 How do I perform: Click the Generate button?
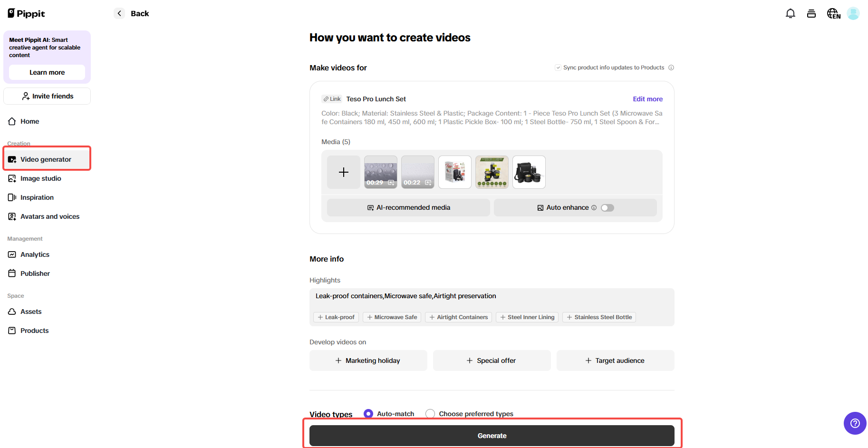492,435
